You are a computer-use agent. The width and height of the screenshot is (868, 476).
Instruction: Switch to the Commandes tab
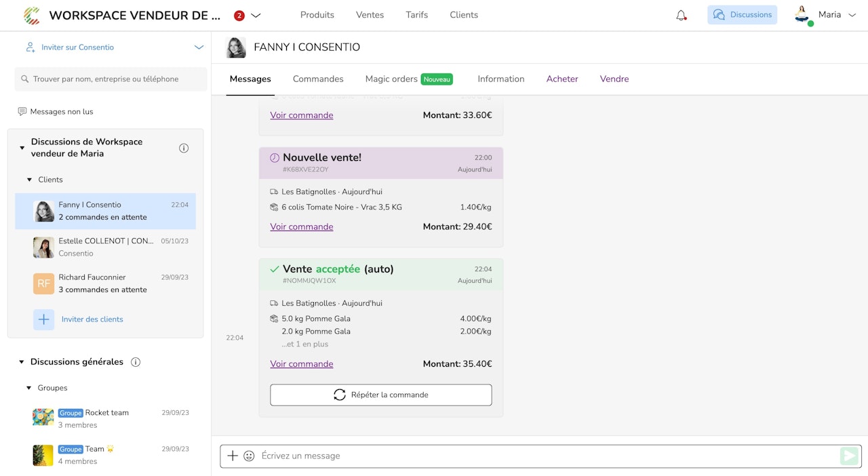(x=318, y=79)
